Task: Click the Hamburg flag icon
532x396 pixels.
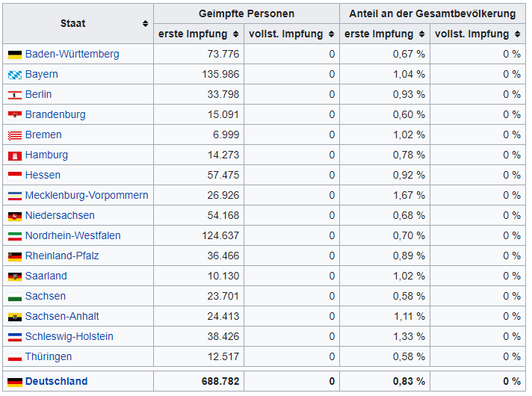Action: point(15,155)
